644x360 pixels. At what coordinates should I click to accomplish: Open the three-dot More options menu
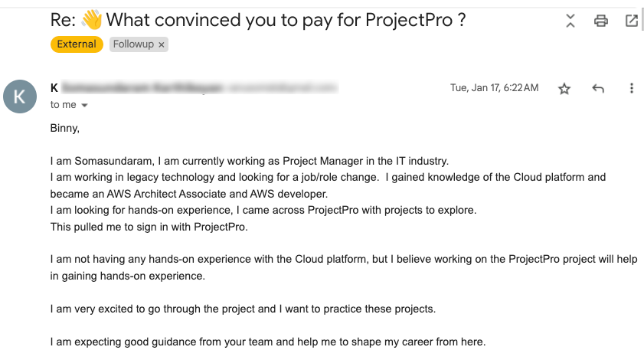click(x=632, y=89)
